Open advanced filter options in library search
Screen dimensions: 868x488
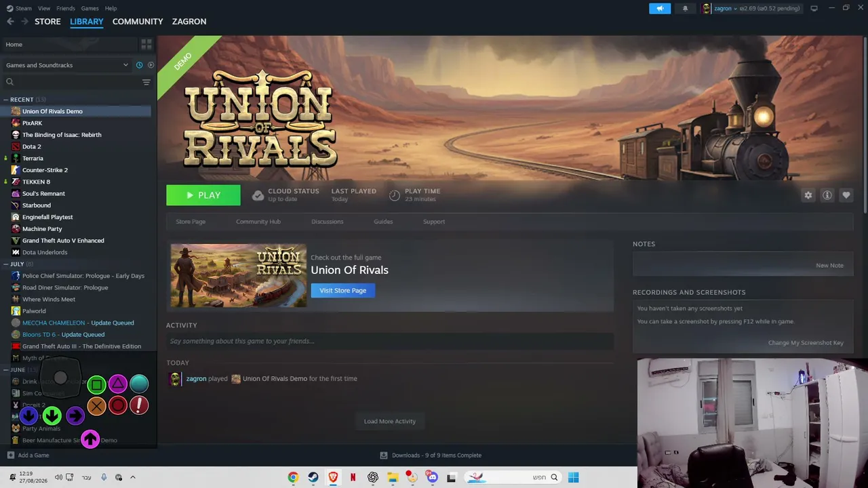(x=146, y=82)
